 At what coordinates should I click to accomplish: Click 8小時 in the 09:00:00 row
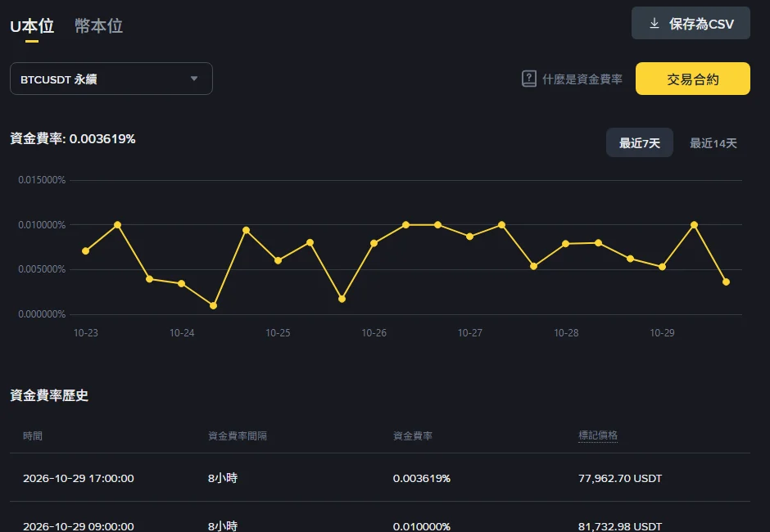coord(223,526)
